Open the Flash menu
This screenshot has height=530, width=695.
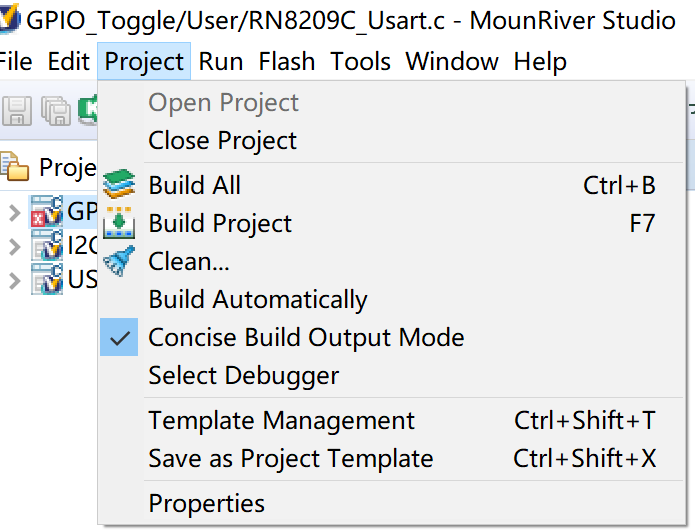[x=287, y=62]
